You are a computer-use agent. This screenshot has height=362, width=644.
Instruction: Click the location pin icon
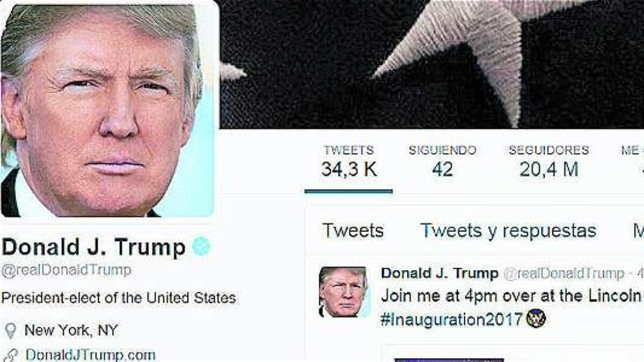point(9,330)
